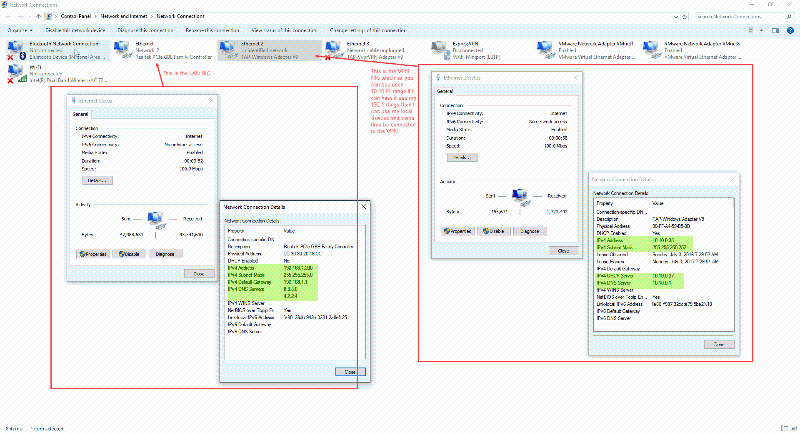
Task: Click the Control Panel icon in address bar
Action: coord(48,16)
